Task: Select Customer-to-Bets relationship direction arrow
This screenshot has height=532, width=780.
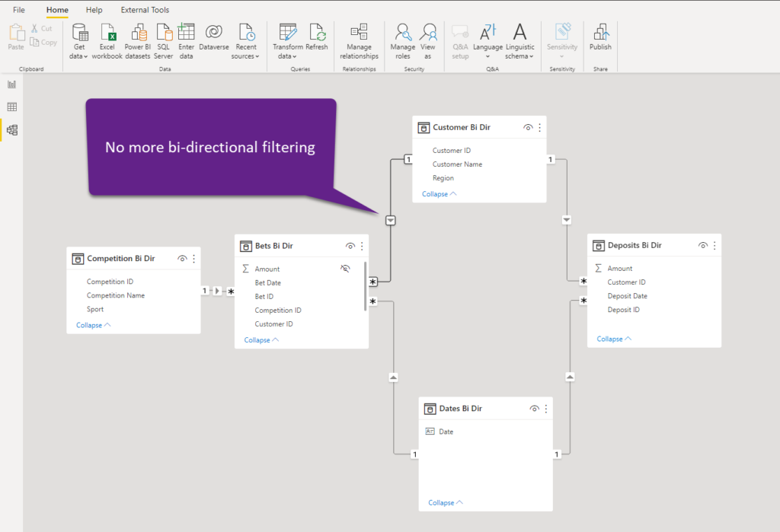Action: pyautogui.click(x=391, y=220)
